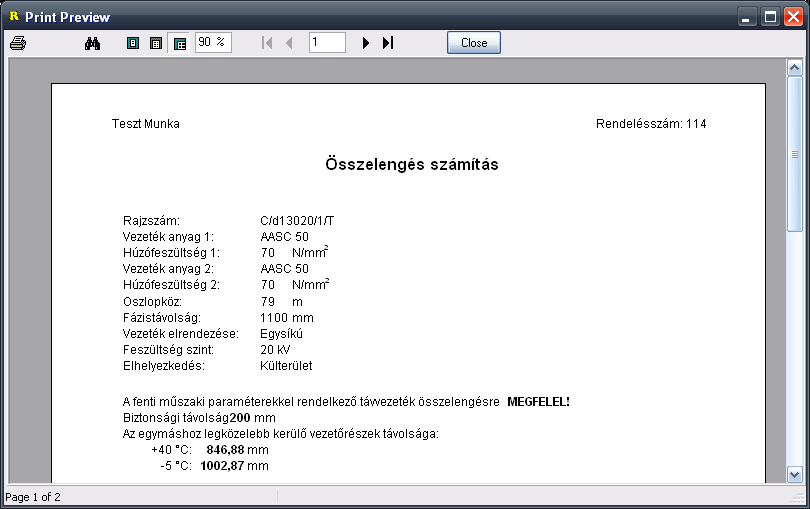
Task: Click the value 1002,87 mm
Action: tap(234, 466)
